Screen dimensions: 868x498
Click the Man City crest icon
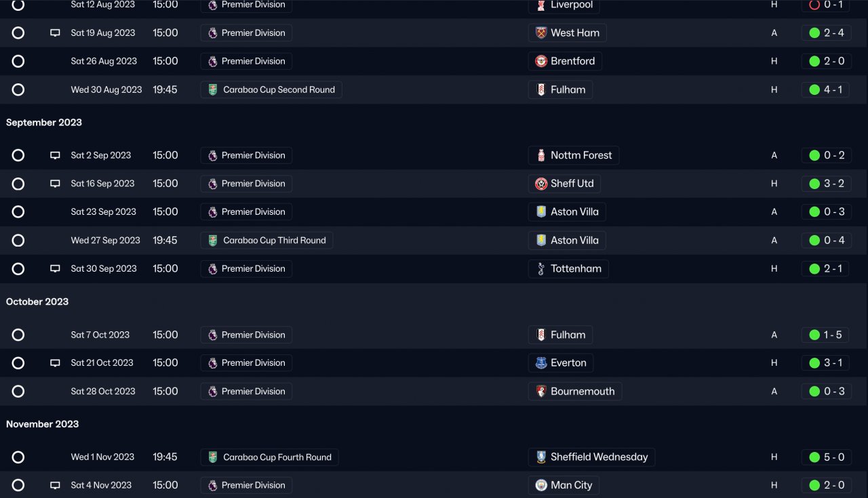[541, 485]
